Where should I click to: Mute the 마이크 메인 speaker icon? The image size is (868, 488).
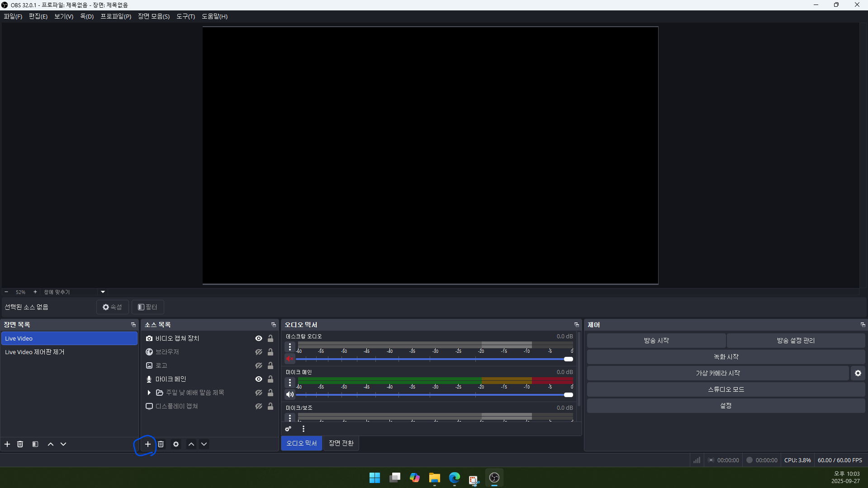coord(290,394)
